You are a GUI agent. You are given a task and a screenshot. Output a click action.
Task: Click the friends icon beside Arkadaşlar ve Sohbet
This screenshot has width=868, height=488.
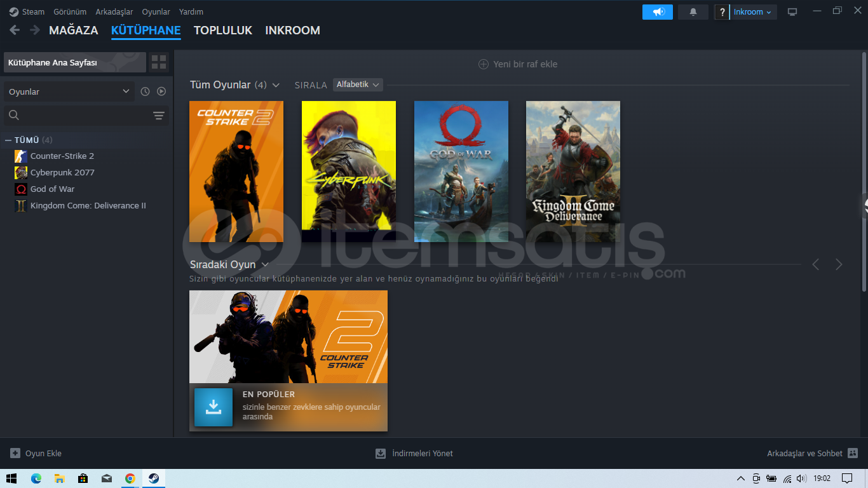pyautogui.click(x=853, y=453)
